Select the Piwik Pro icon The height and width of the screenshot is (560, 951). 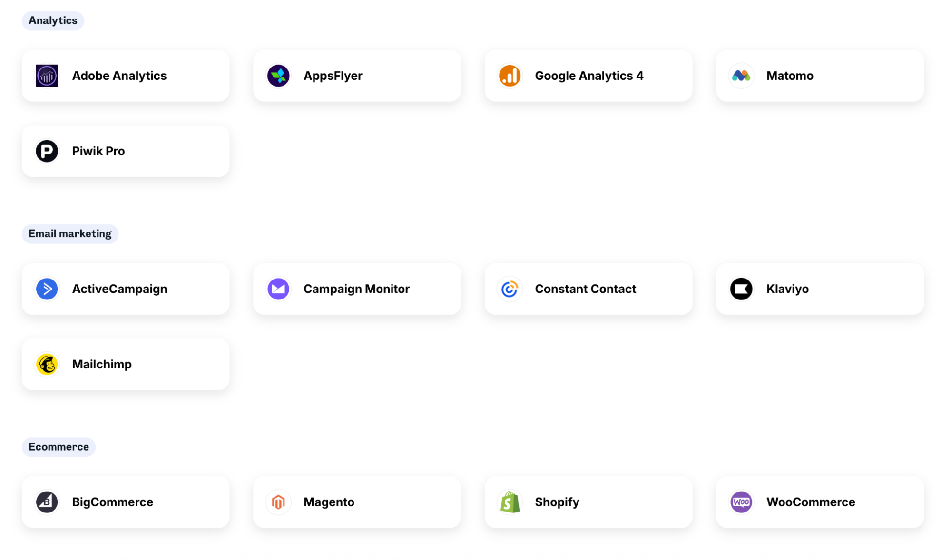pos(47,151)
